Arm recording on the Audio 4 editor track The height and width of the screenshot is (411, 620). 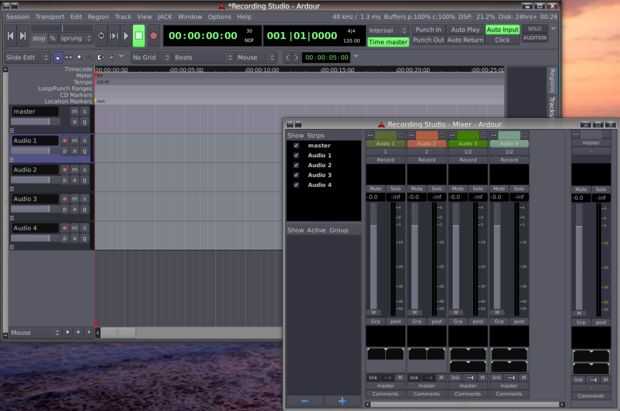tap(65, 228)
